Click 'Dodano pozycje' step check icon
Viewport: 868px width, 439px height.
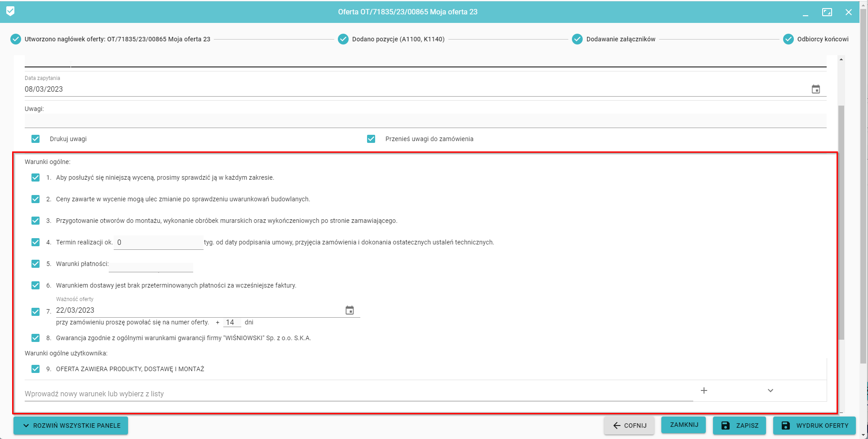point(343,39)
